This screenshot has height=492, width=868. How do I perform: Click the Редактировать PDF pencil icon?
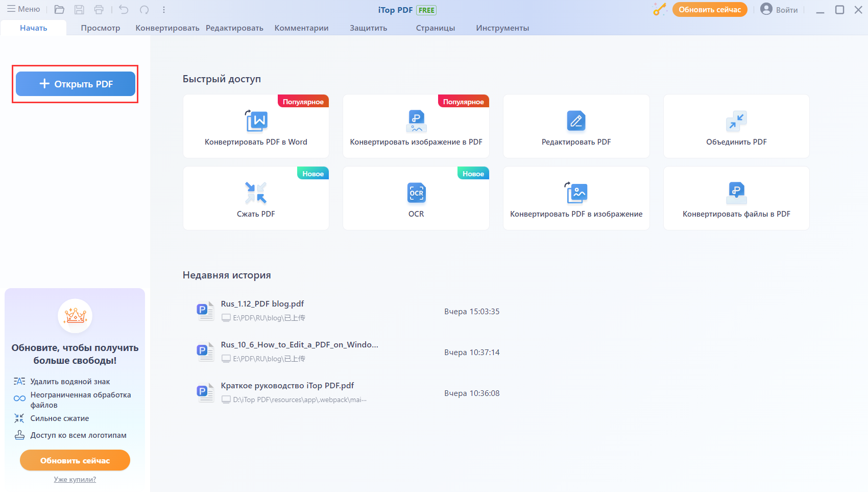pos(576,121)
